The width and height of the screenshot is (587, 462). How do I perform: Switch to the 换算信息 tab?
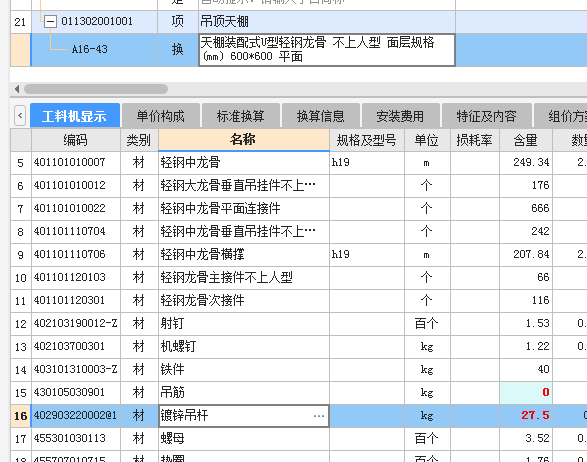coord(320,116)
